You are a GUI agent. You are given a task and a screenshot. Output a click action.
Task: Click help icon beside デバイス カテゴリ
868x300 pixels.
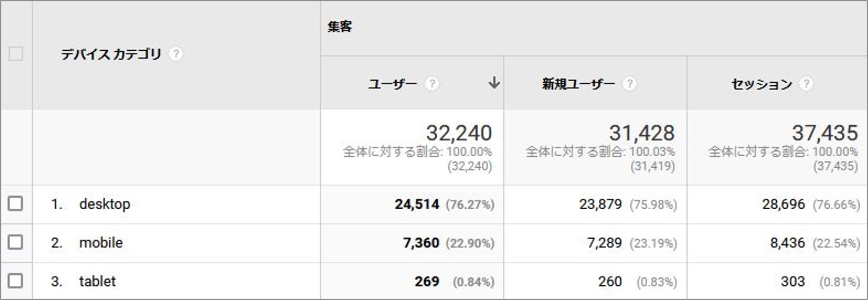pos(175,54)
